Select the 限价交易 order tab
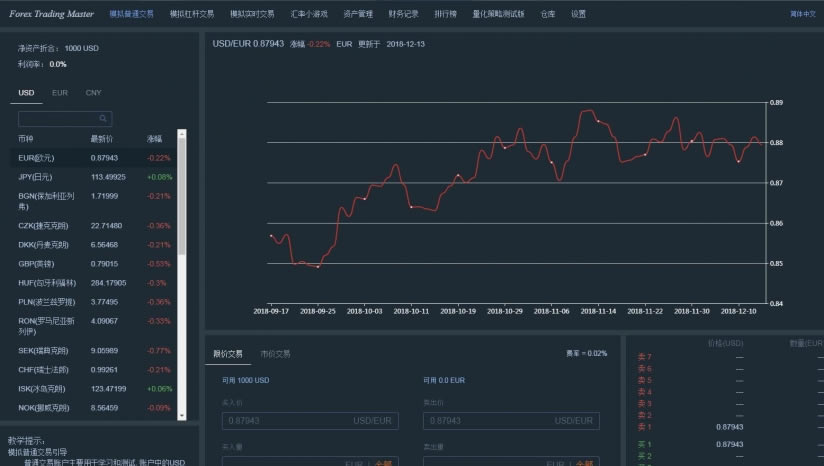The height and width of the screenshot is (466, 824). [228, 354]
